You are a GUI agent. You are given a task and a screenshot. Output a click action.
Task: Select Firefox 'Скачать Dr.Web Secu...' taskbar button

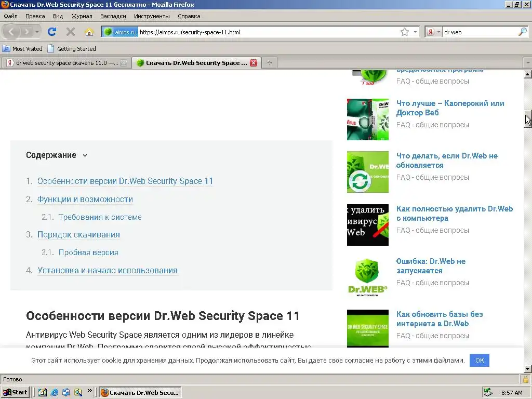click(x=141, y=393)
